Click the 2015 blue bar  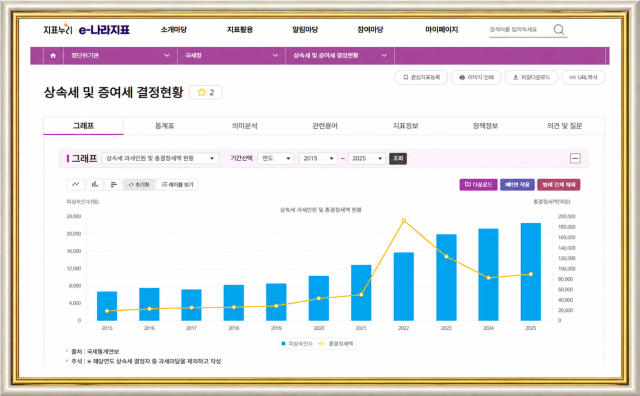coord(107,306)
